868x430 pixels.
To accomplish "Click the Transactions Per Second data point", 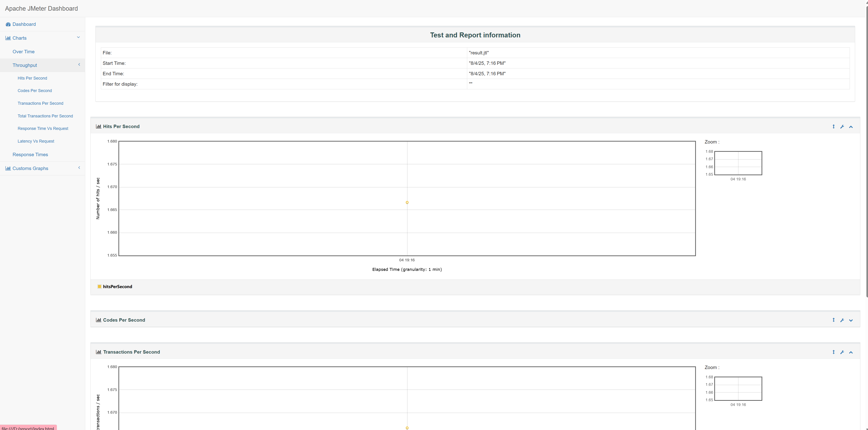I will 407,428.
